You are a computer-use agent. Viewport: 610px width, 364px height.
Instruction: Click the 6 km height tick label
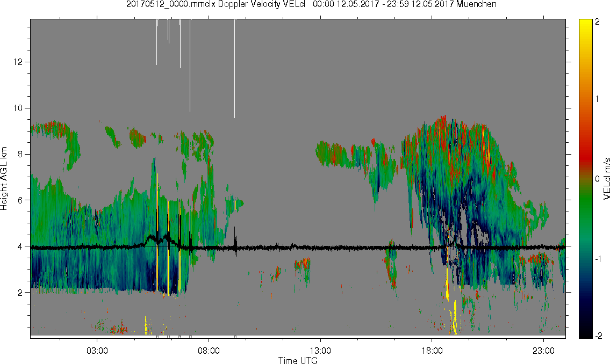pos(20,200)
